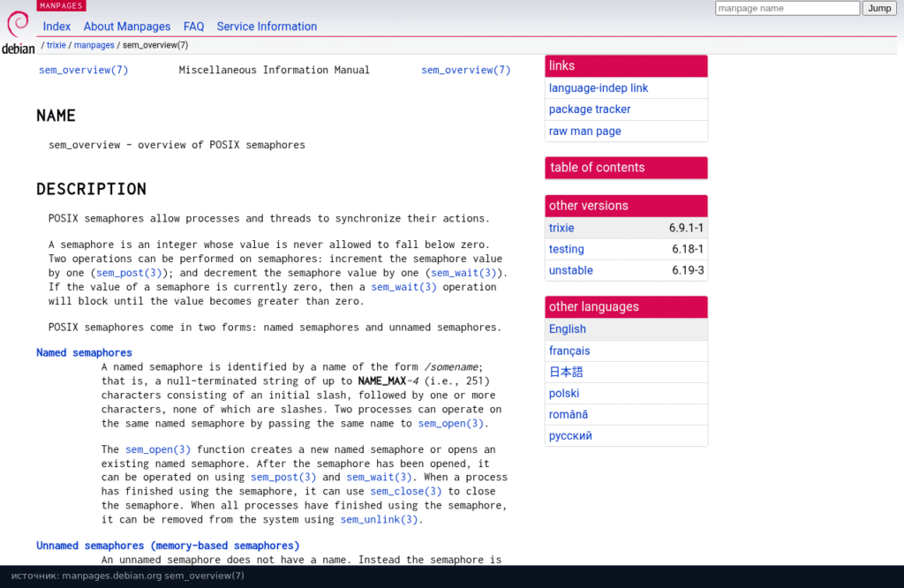Open the sem_open(3) link before 'function creates'
Viewport: 904px width, 588px height.
[x=158, y=449]
